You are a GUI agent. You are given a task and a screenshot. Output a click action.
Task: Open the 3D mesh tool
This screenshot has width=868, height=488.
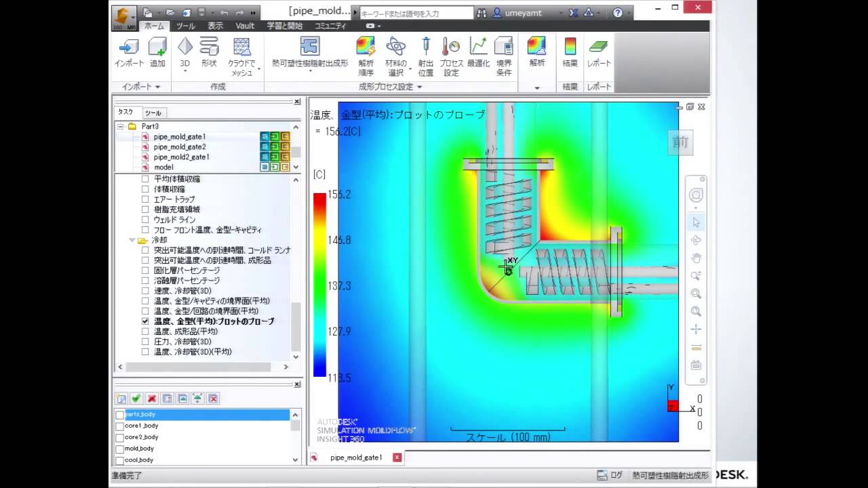pyautogui.click(x=184, y=47)
